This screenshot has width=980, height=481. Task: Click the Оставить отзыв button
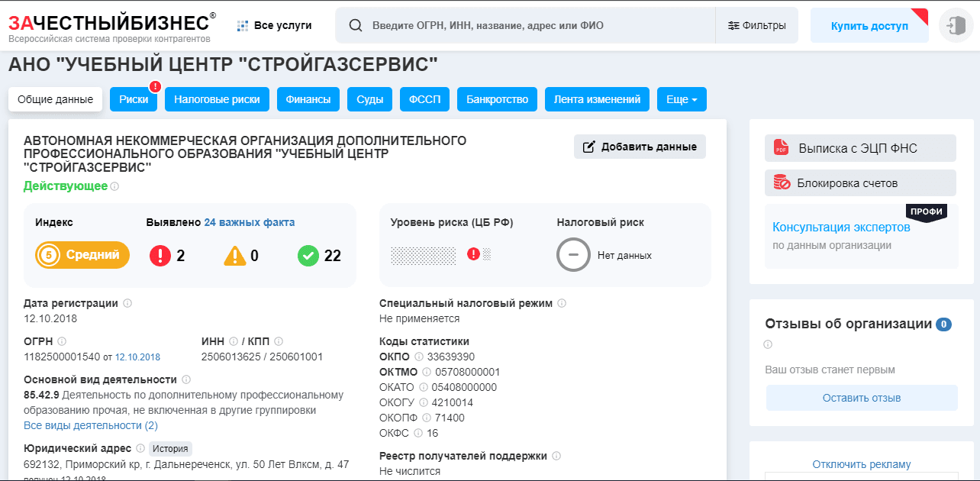coord(862,398)
